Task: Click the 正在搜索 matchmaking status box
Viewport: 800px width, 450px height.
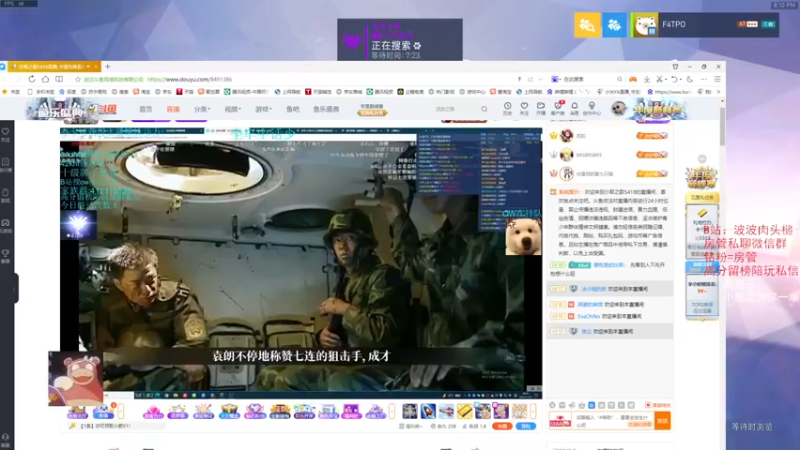Action: [400, 40]
